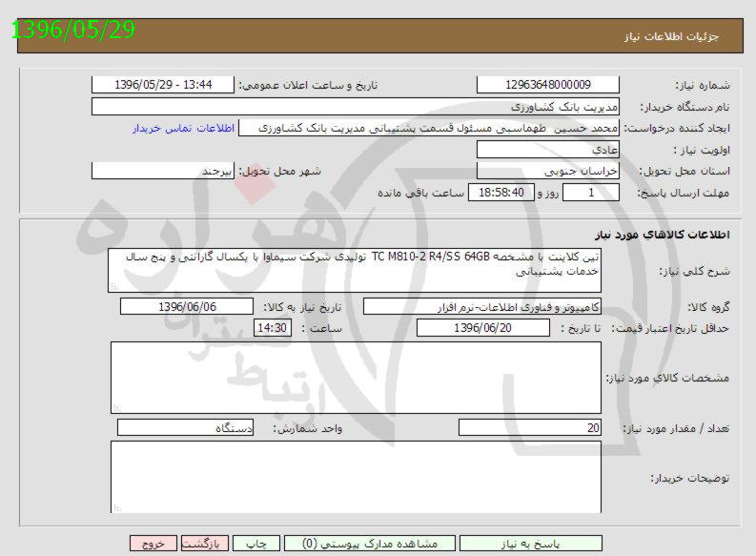Select the تاریخ و ساعت اعلان عمومی field

coord(162,85)
